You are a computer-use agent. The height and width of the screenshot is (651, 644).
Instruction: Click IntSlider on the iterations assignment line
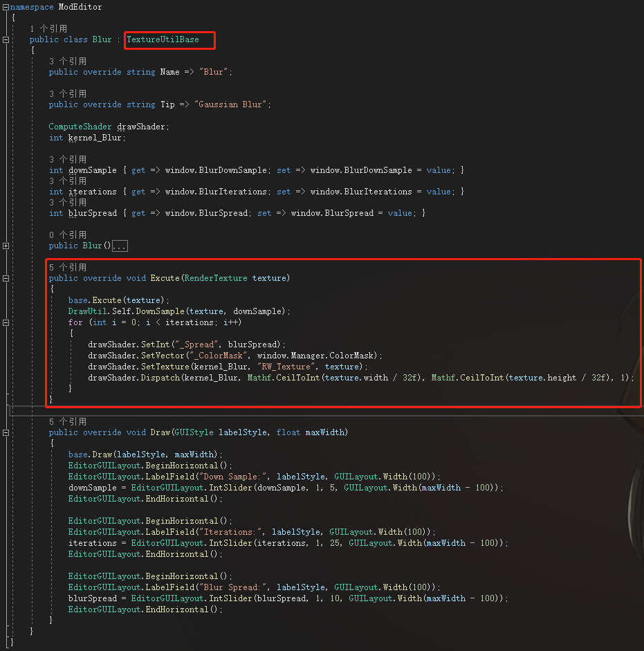230,543
